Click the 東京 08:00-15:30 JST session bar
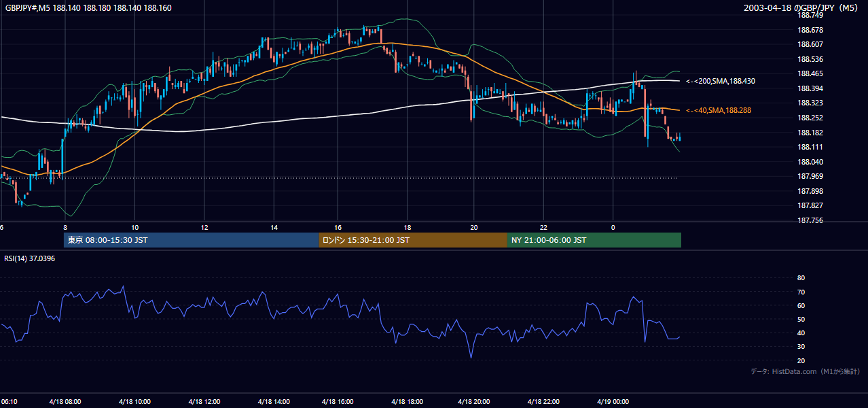The width and height of the screenshot is (868, 408). tap(192, 240)
